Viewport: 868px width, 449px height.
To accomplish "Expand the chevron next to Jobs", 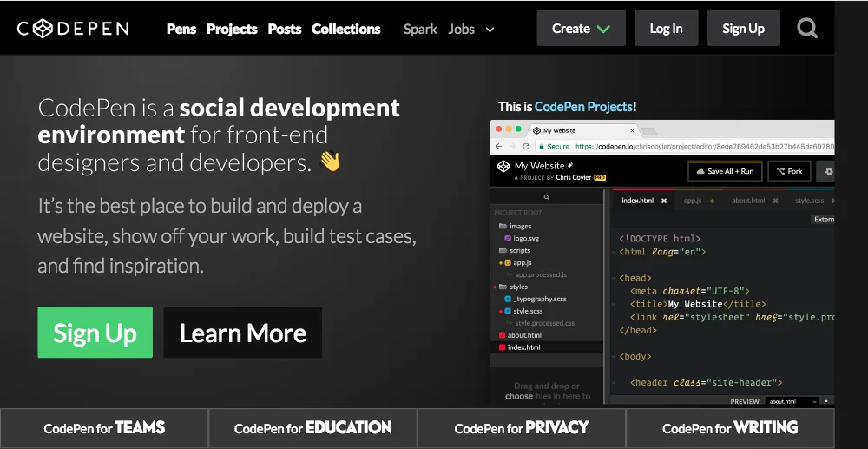I will [490, 30].
